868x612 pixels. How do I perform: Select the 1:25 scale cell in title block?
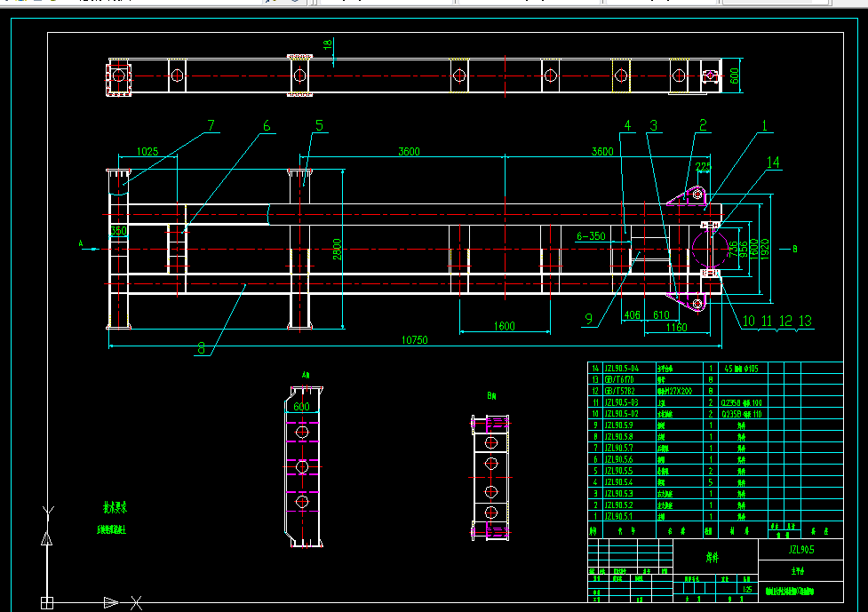click(747, 590)
